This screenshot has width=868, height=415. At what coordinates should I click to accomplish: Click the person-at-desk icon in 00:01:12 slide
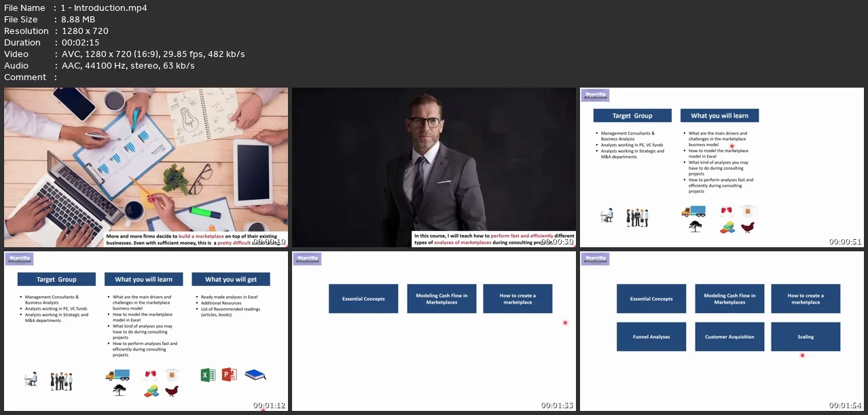(x=31, y=379)
